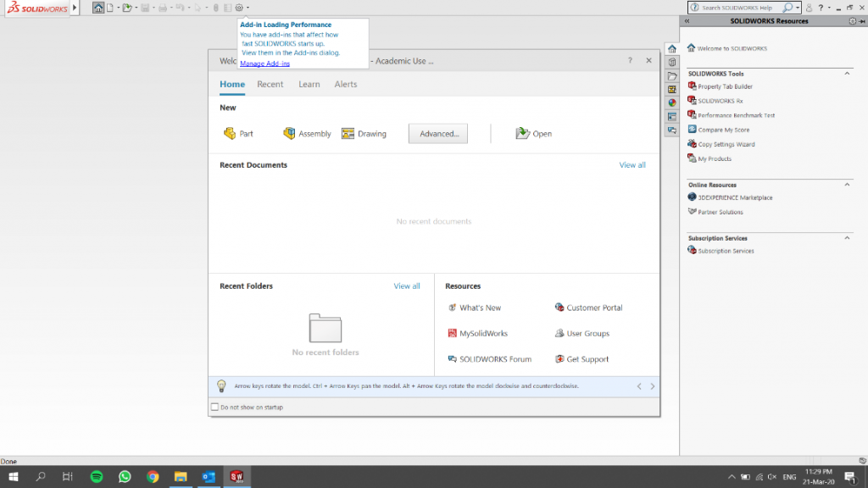The image size is (868, 488).
Task: Open Appearances color-ball tab in task pane
Action: tap(672, 103)
